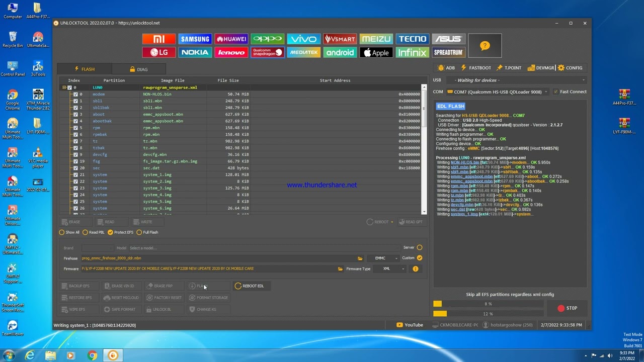Select the ASUS brand tile
The height and width of the screenshot is (362, 644).
[449, 39]
